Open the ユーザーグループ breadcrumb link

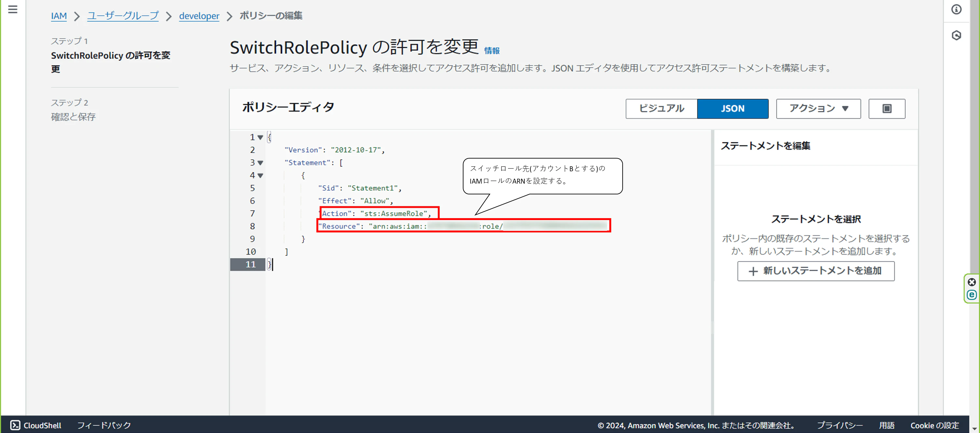click(122, 16)
